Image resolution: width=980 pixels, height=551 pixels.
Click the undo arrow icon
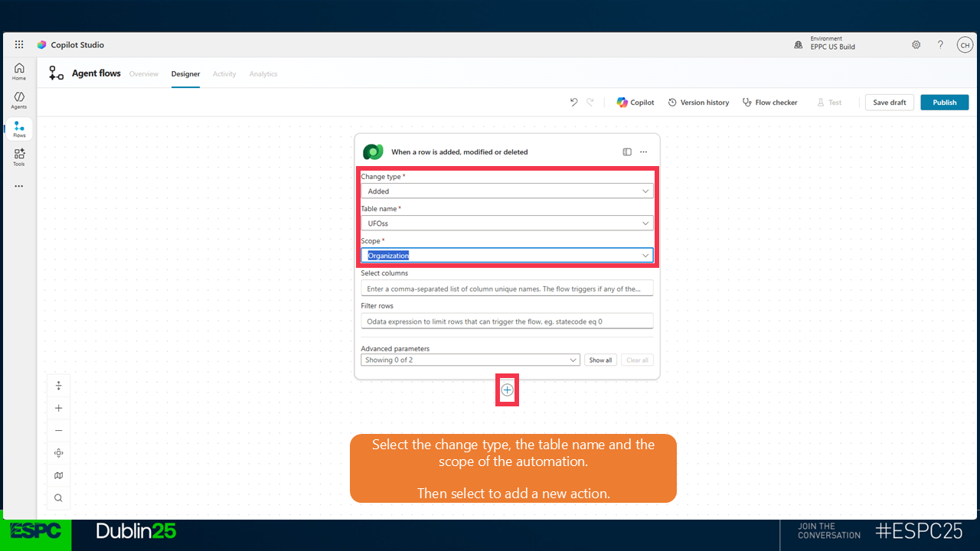pos(573,103)
